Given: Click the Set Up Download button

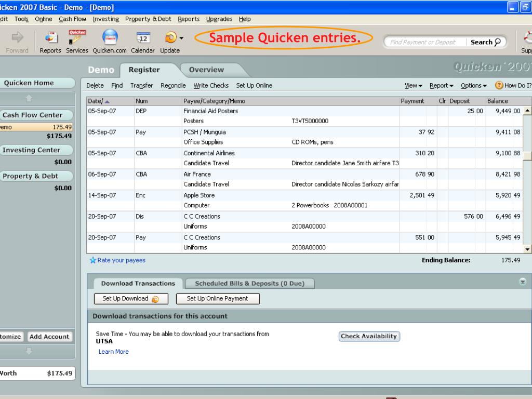Looking at the screenshot, I should click(131, 299).
